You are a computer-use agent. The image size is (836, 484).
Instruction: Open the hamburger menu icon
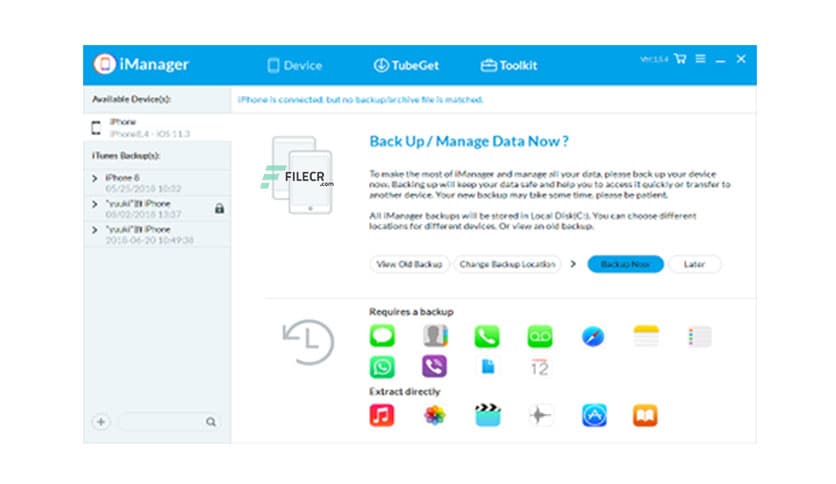701,59
